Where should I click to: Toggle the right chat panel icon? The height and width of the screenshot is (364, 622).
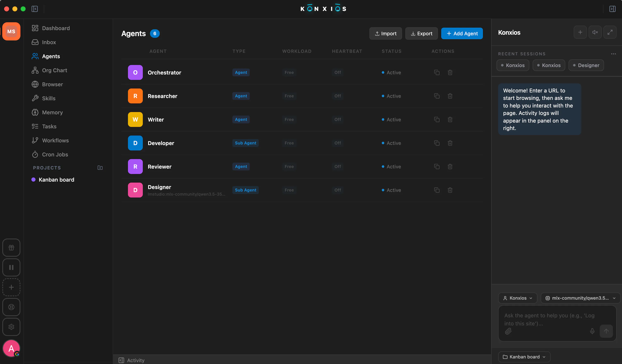(612, 9)
